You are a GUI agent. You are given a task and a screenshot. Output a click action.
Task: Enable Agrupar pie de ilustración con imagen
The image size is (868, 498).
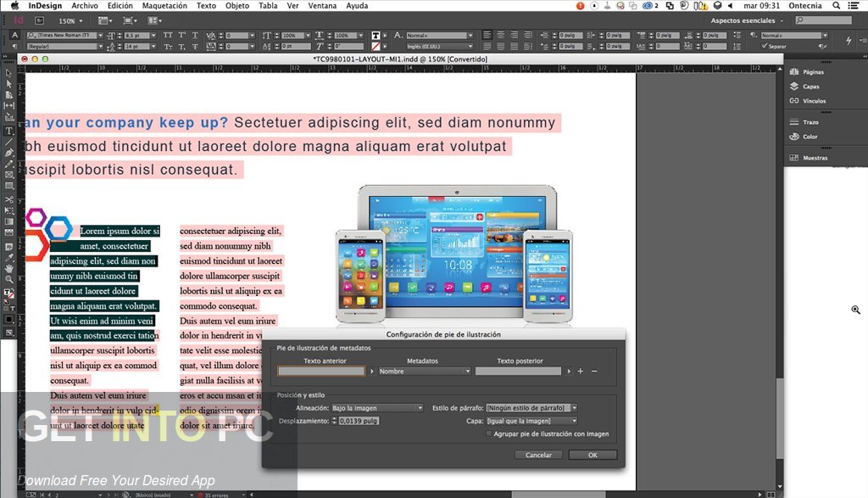click(489, 434)
